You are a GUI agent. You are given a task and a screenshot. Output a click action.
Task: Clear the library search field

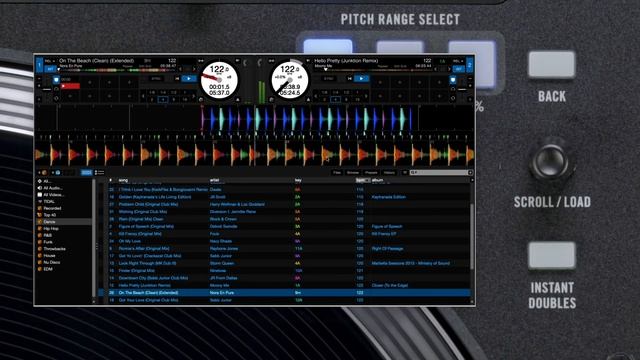(470, 173)
